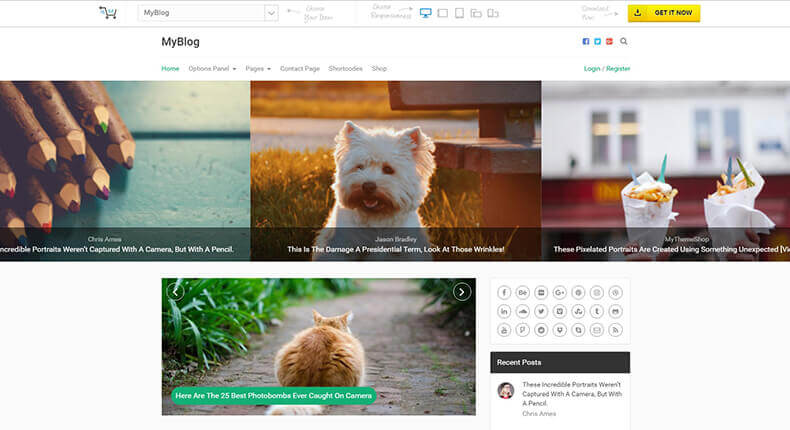Go to next slide with right arrow

coord(462,292)
